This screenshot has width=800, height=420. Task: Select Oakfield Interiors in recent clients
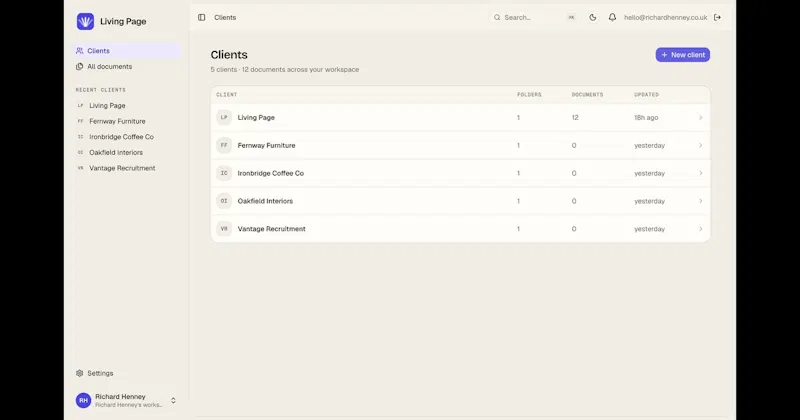pos(116,153)
